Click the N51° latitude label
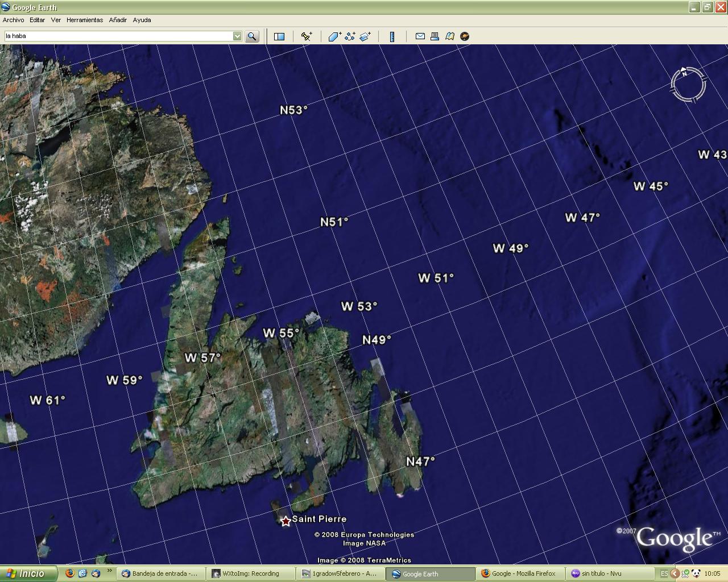This screenshot has width=728, height=582. point(334,222)
